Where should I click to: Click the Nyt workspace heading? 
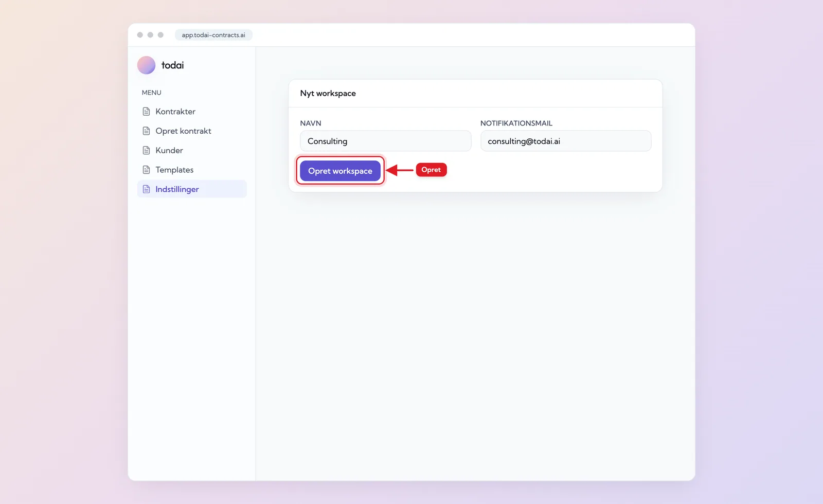coord(328,94)
